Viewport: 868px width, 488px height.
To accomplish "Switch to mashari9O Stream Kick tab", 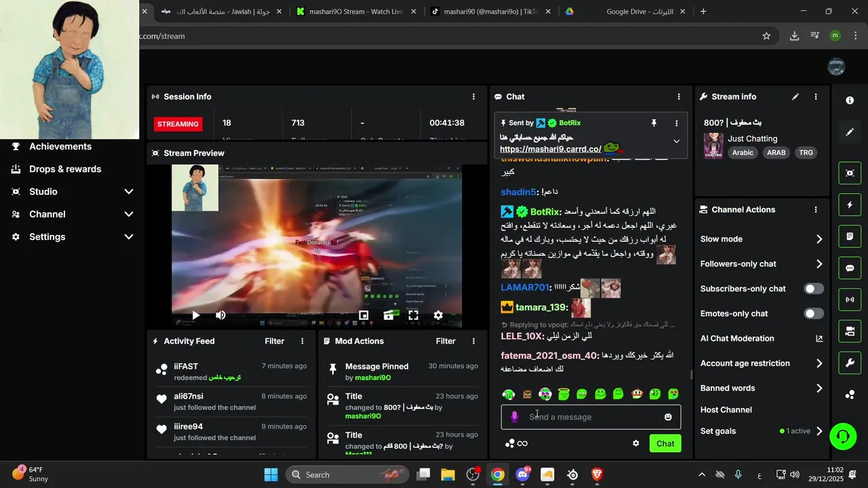I will [355, 12].
